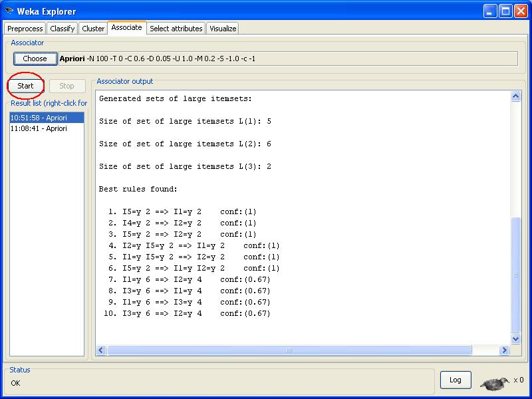Viewport: 532px width, 399px height.
Task: Go to the Select attributes tab
Action: (x=176, y=29)
